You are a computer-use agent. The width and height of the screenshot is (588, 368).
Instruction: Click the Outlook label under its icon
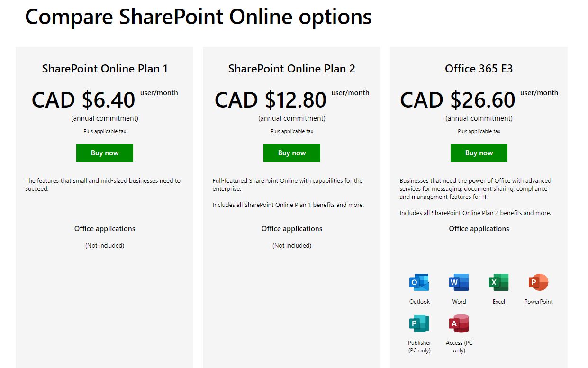click(x=419, y=302)
